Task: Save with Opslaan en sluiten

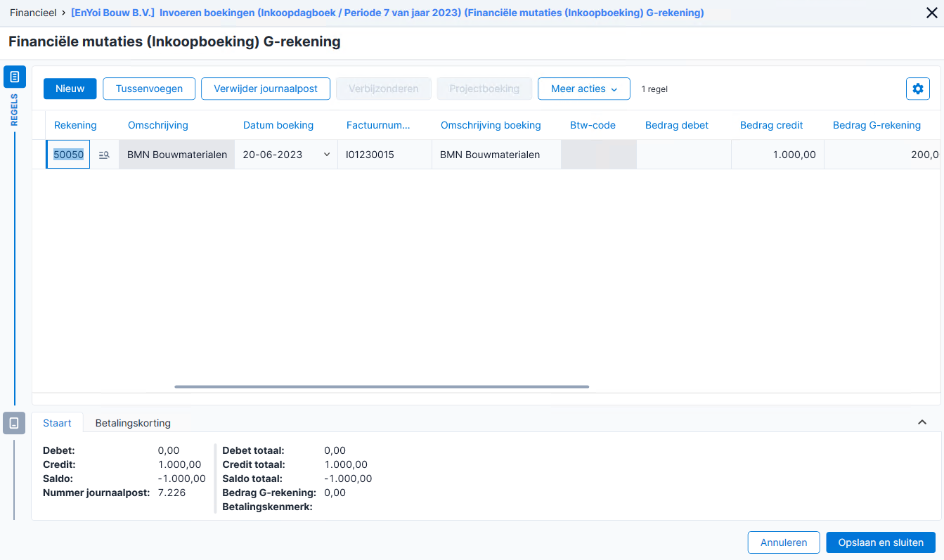Action: (x=881, y=542)
